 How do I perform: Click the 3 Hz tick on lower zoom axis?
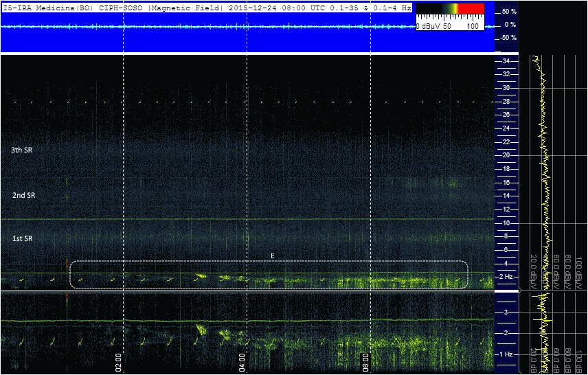506,312
